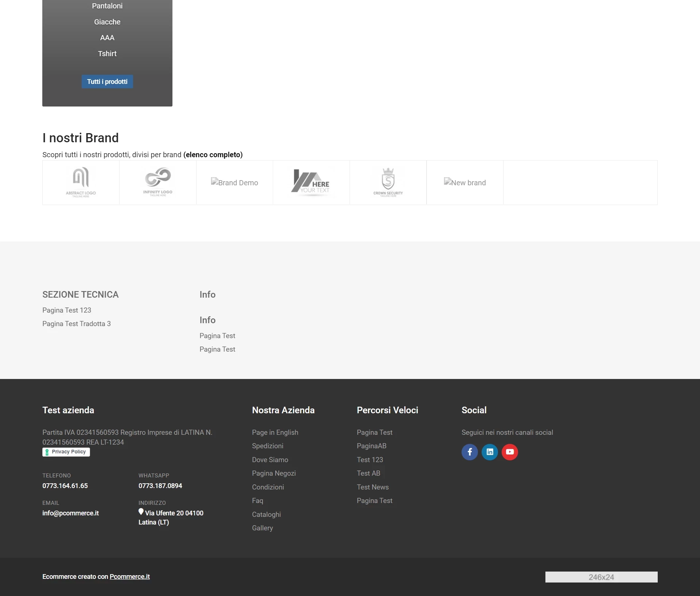
Task: Open the Privacy Policy badge
Action: [66, 452]
